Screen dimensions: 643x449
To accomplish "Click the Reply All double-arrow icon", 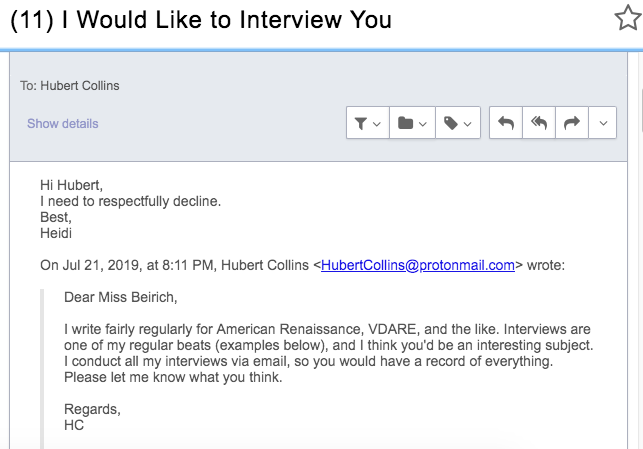I will click(539, 123).
